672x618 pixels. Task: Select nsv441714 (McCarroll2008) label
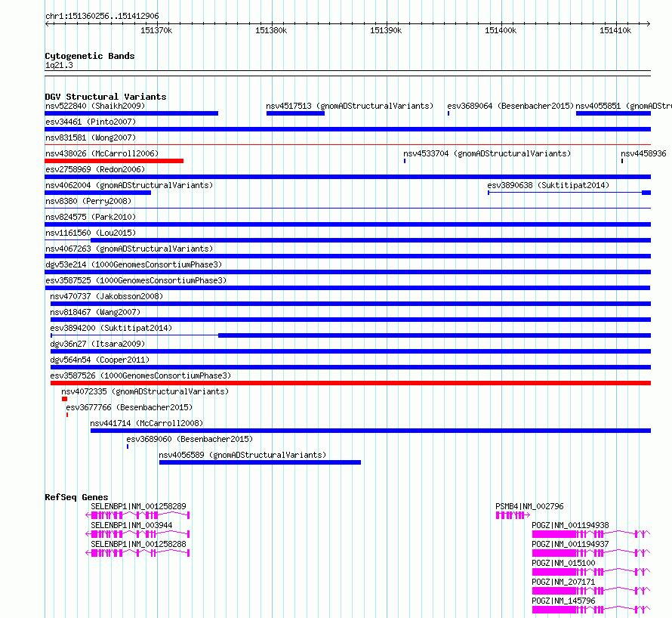(x=146, y=423)
